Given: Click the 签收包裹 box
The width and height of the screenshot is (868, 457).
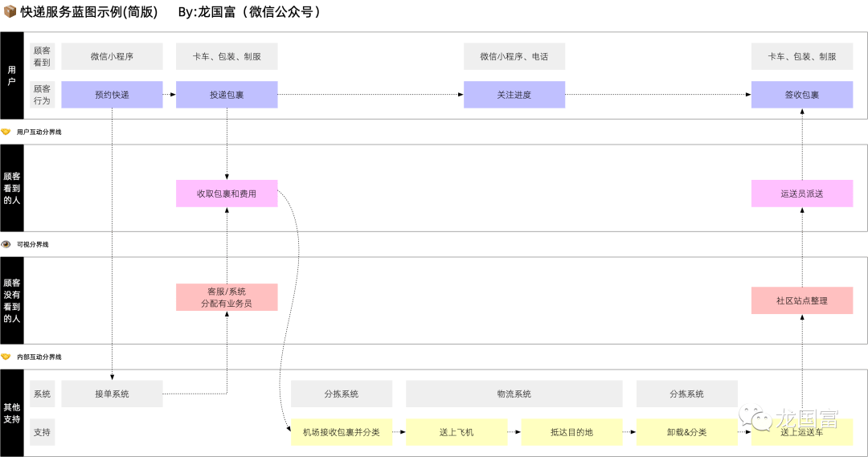Looking at the screenshot, I should coord(801,95).
